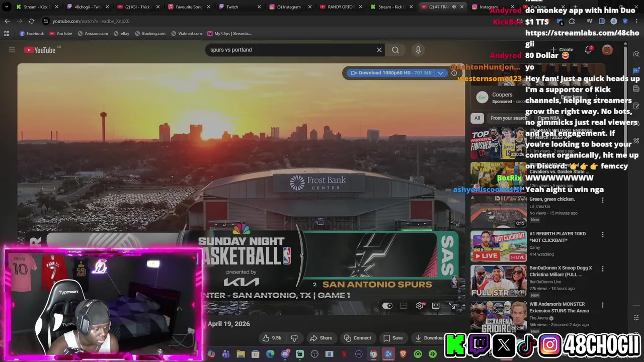Open the account avatar menu
This screenshot has width=644, height=362.
point(607,50)
